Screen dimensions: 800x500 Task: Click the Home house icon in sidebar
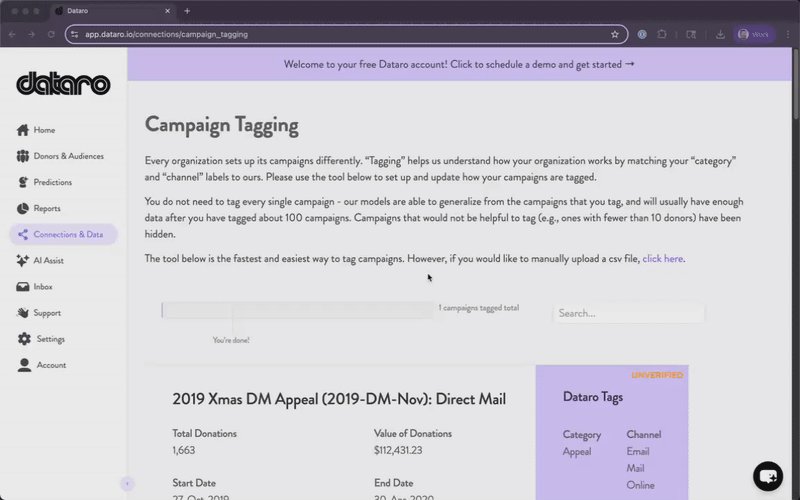pyautogui.click(x=22, y=130)
